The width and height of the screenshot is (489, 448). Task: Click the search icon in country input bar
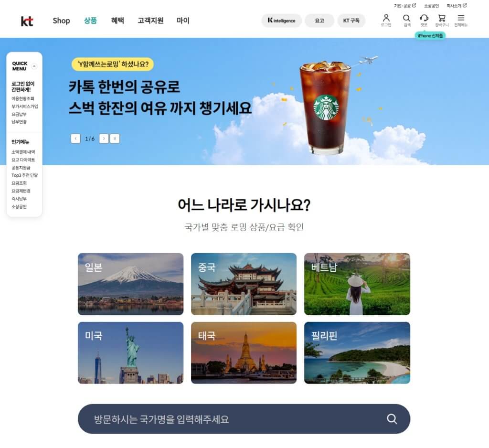pos(392,419)
